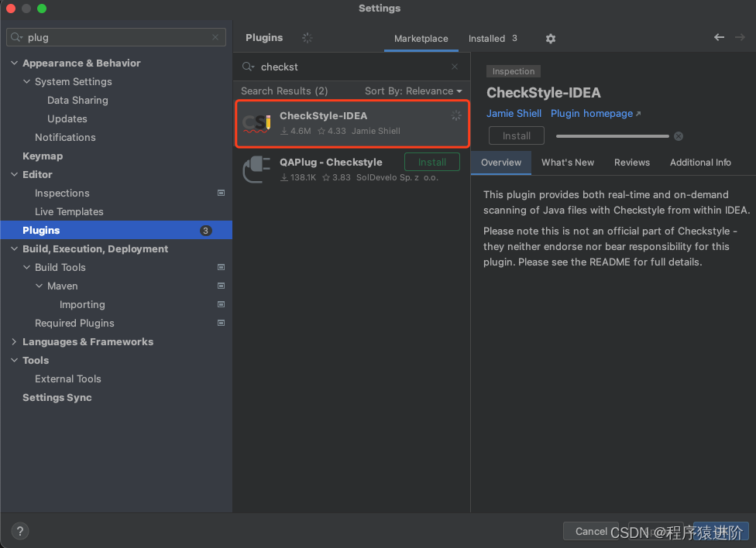Screen dimensions: 756x548
Task: Open the Reviews tab for CheckStyle-IDEA
Action: (x=631, y=163)
